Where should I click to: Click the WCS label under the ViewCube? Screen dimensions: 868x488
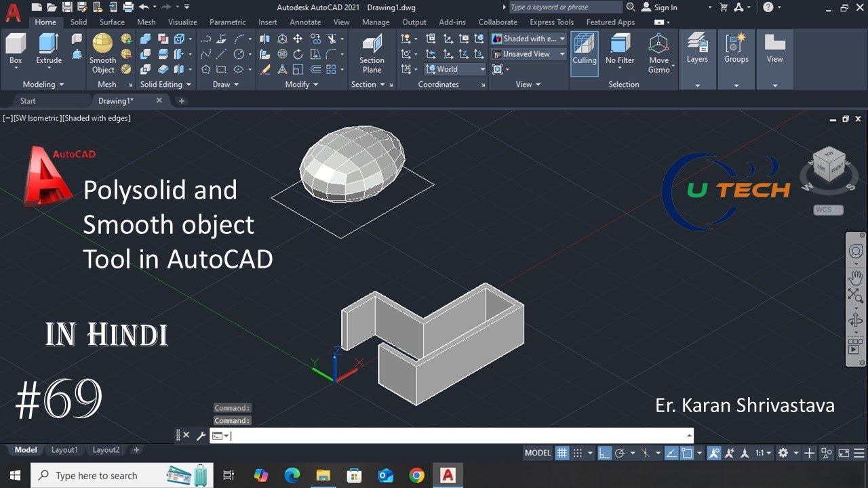828,209
